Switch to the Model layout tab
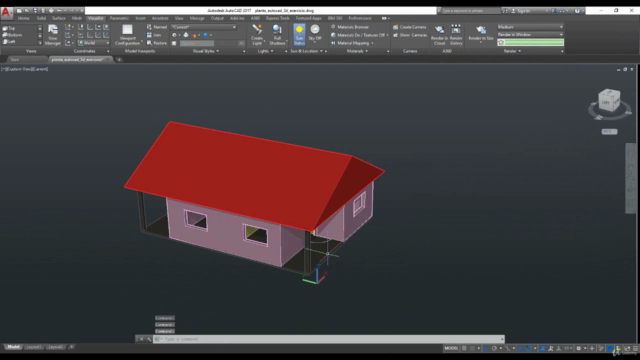 tap(13, 347)
